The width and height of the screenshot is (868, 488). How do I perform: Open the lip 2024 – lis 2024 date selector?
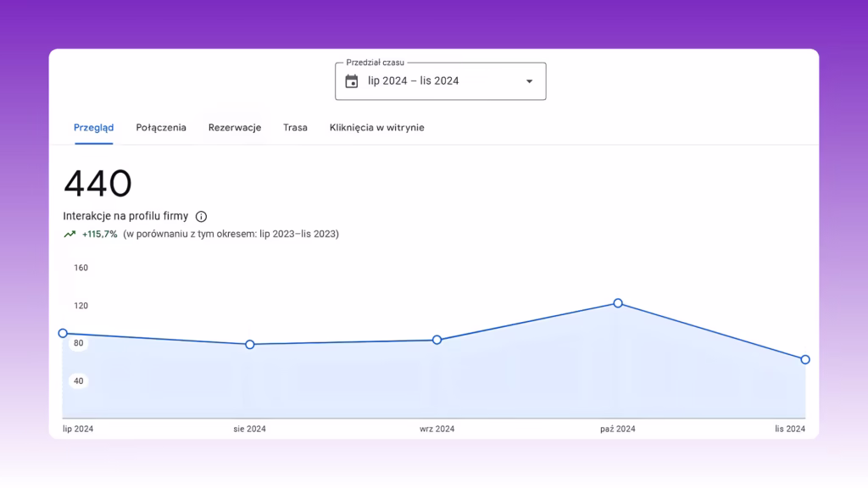click(x=441, y=81)
